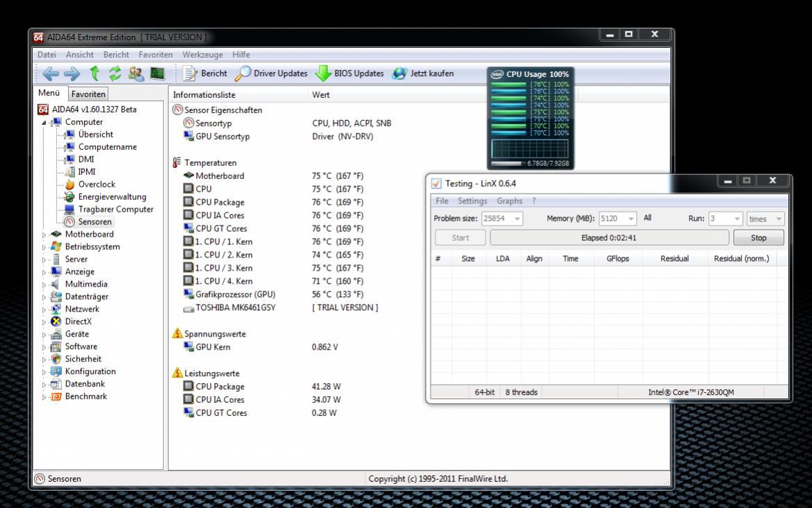Click BIOS Updates in the toolbar
Screen dimensions: 812x508
click(349, 74)
